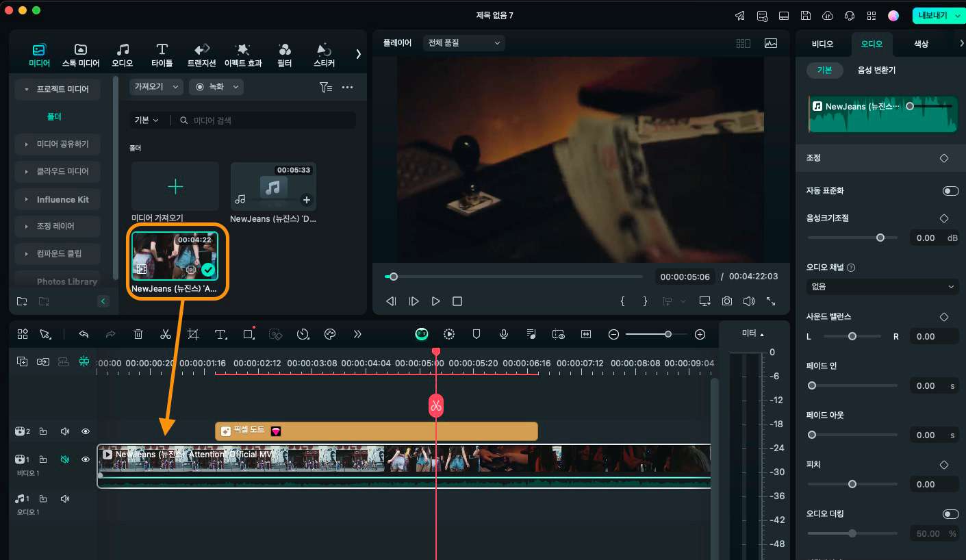966x560 pixels.
Task: Add text with the timeline text tool
Action: point(220,334)
